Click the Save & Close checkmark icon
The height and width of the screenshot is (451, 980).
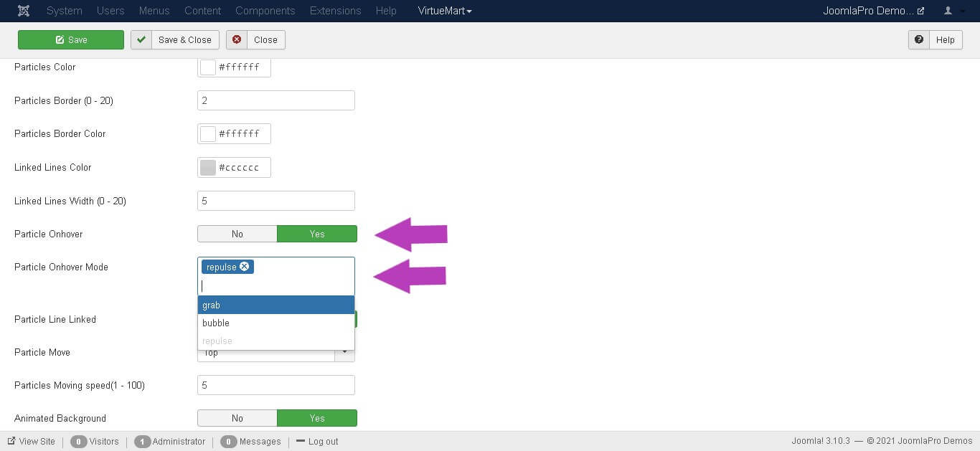[141, 40]
